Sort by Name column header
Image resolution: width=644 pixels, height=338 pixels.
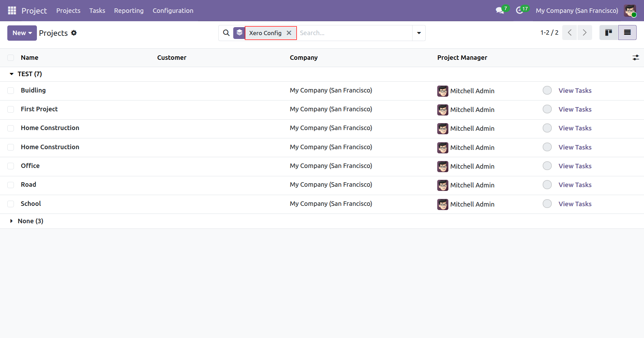[x=30, y=58]
